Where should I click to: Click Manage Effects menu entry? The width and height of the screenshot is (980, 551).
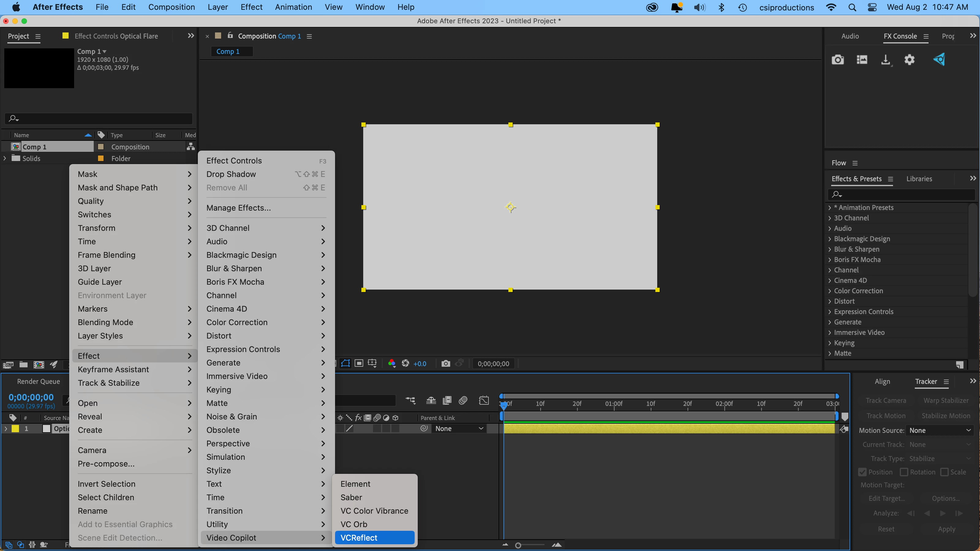(x=239, y=208)
